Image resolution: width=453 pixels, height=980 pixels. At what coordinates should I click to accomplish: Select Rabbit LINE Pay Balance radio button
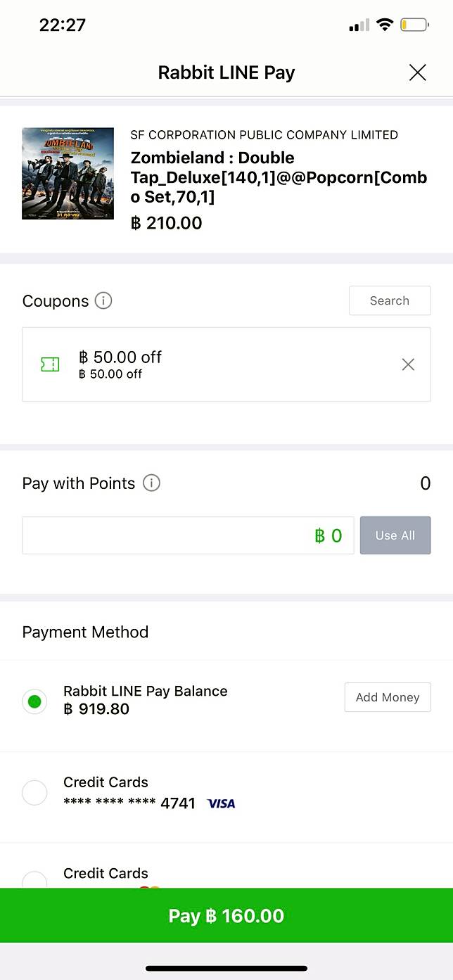[34, 701]
